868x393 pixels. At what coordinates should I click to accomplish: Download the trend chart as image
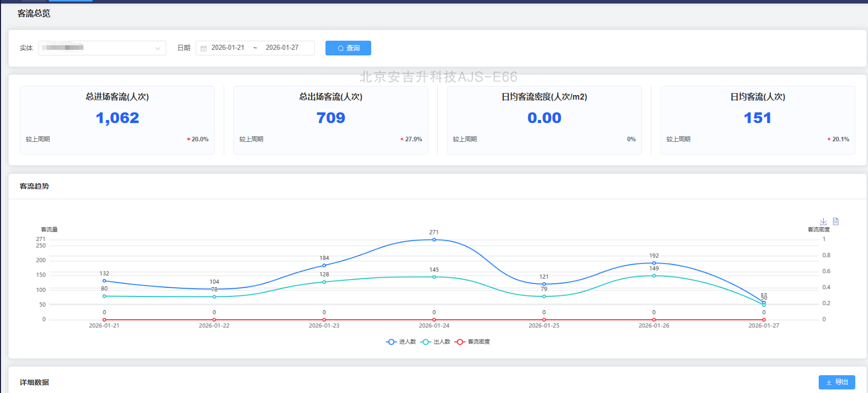coord(823,222)
